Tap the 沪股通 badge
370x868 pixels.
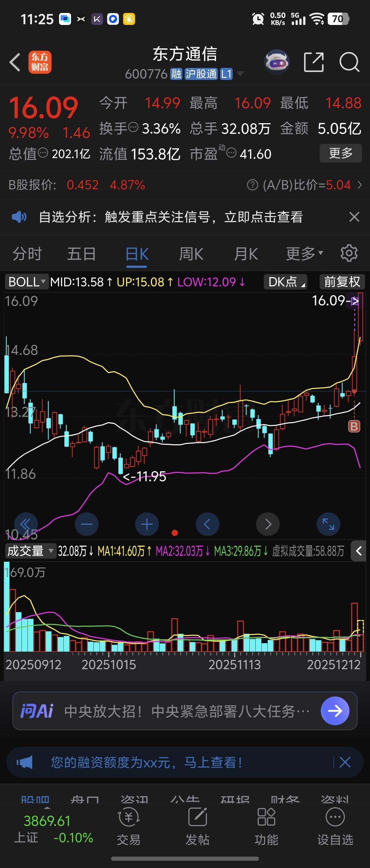click(201, 74)
